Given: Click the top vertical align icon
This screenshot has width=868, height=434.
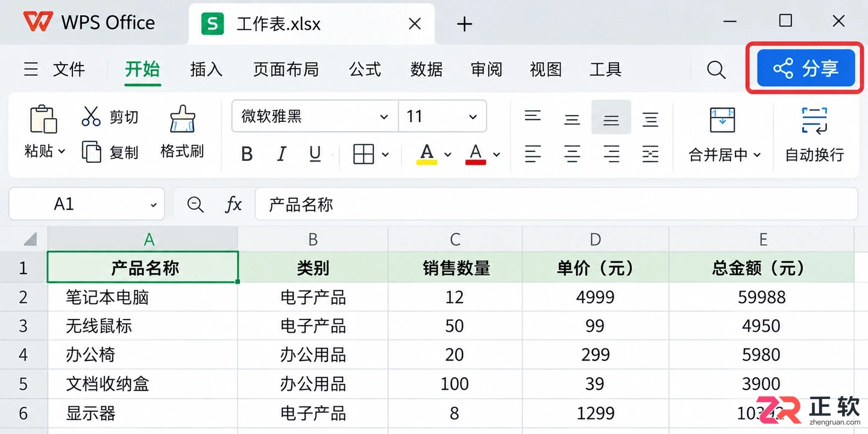Looking at the screenshot, I should [x=532, y=115].
